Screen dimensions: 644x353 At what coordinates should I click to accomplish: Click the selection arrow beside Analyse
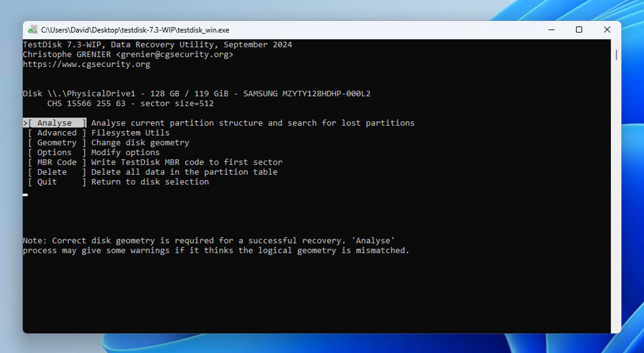click(25, 123)
